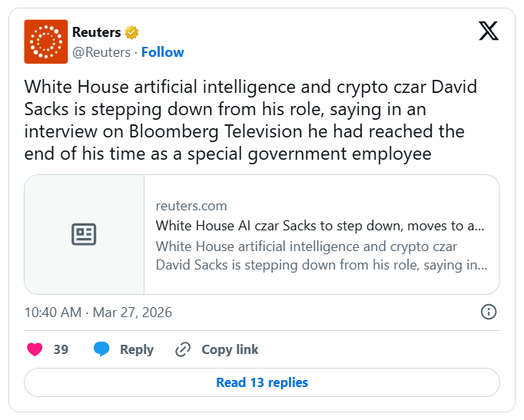The image size is (524, 420).
Task: Follow the Reuters account
Action: 162,52
